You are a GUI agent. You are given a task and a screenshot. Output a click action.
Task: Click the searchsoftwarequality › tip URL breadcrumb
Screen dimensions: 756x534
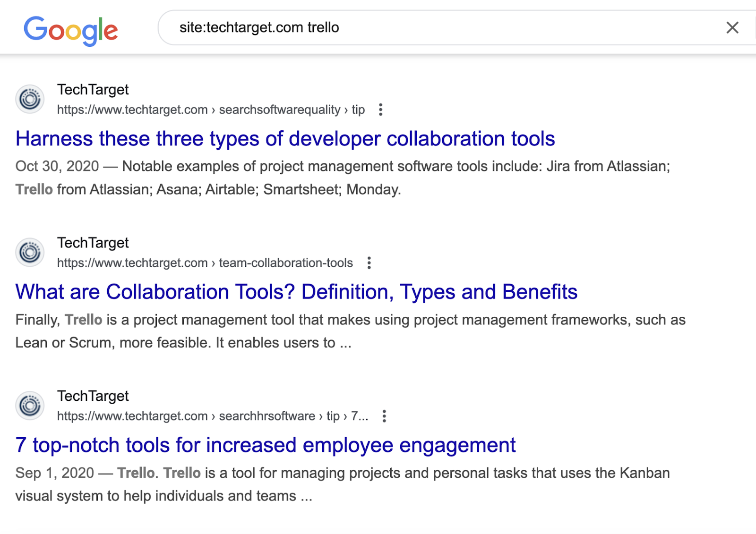tap(211, 110)
